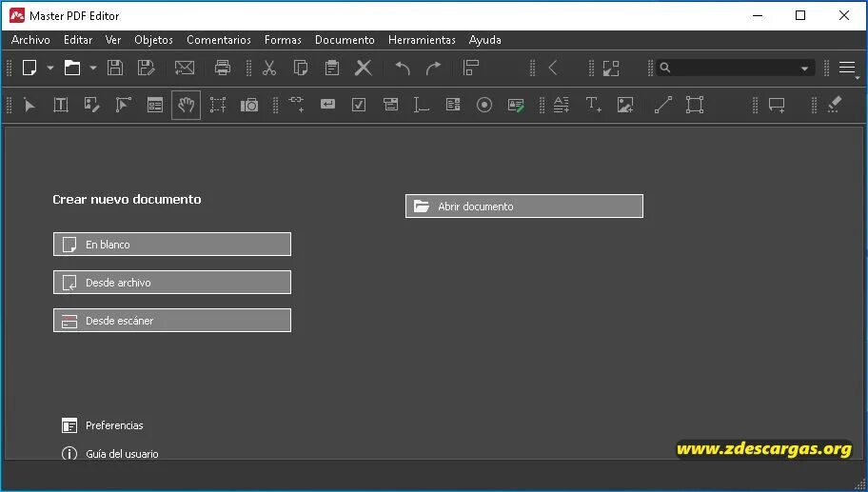Click the Fit page zoom icon
The width and height of the screenshot is (868, 492).
(611, 69)
